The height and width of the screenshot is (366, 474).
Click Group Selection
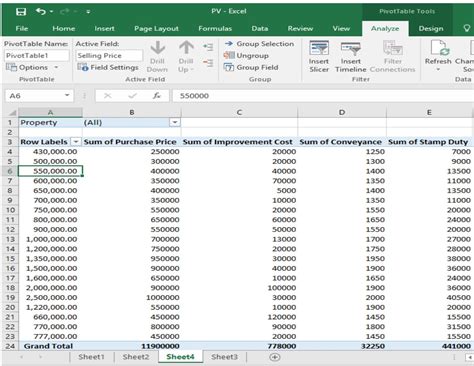[x=259, y=44]
